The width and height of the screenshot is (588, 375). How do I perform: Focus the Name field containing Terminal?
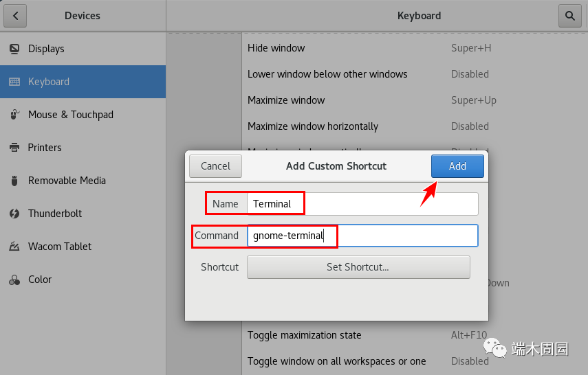pyautogui.click(x=362, y=204)
